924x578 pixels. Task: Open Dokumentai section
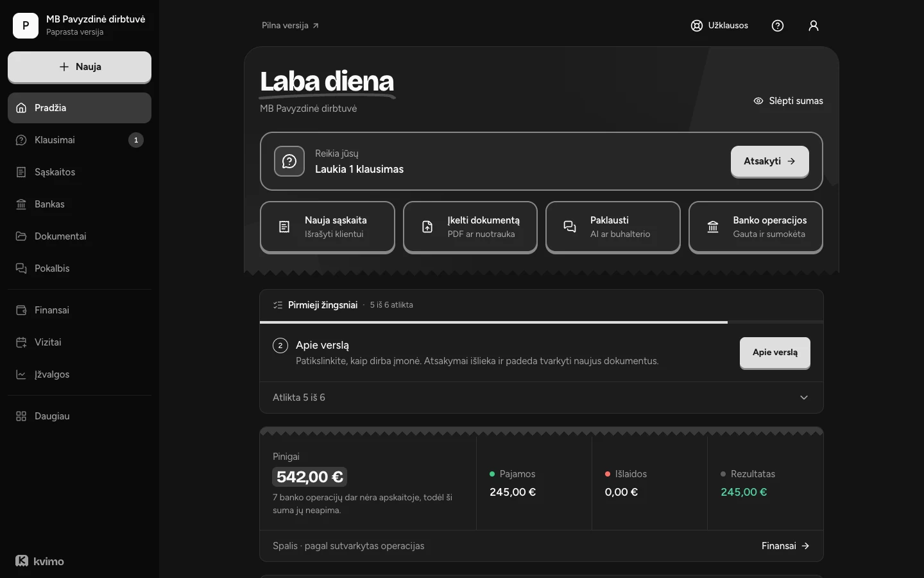(x=80, y=236)
